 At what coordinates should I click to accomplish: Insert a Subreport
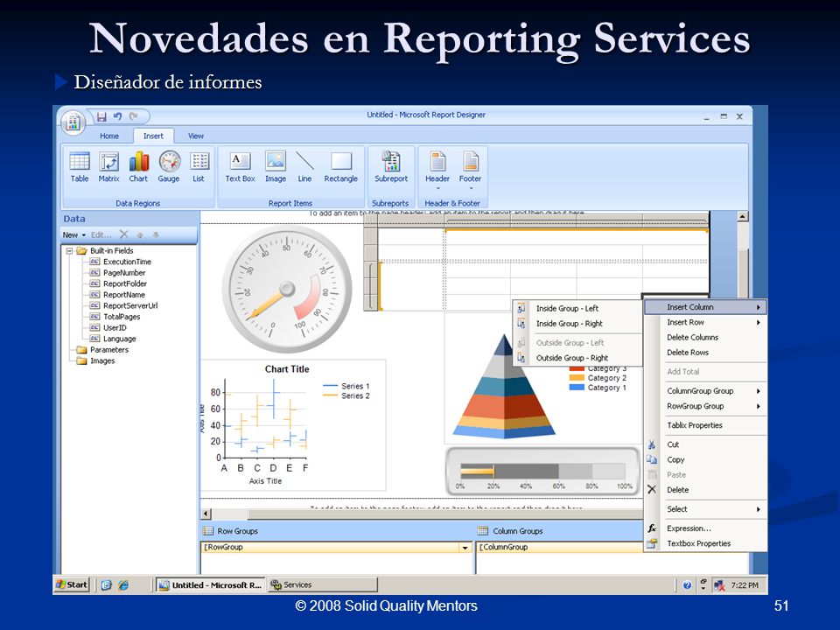391,166
